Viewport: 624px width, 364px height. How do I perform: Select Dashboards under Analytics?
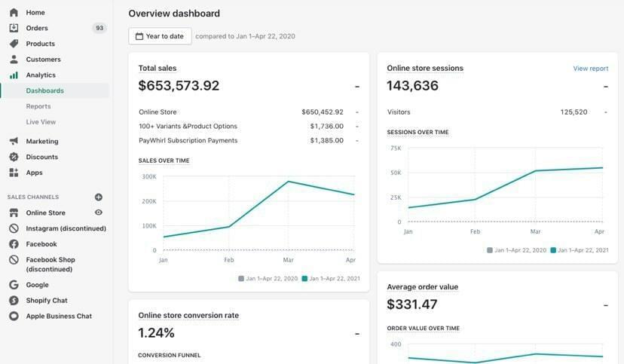pos(44,91)
